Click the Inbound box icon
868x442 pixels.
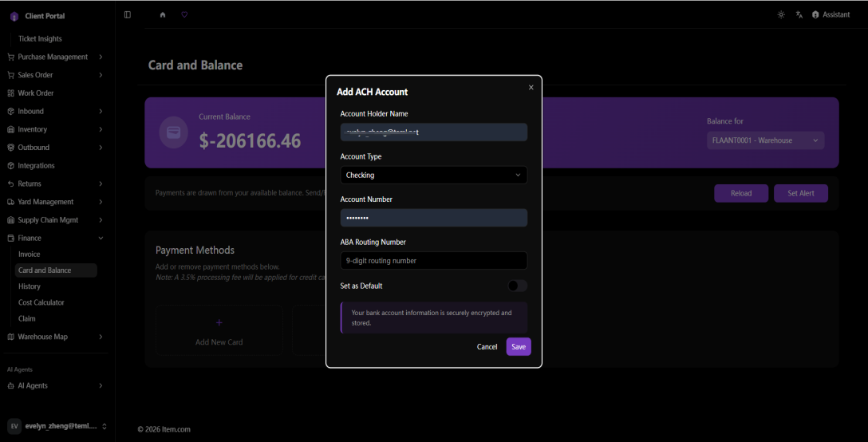point(10,112)
